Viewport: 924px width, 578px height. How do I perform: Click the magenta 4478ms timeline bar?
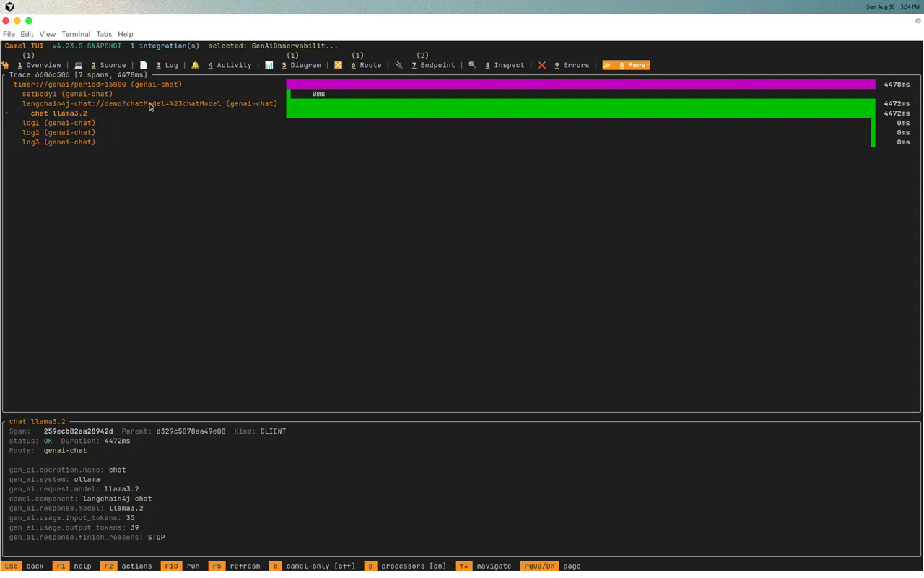[x=580, y=85]
